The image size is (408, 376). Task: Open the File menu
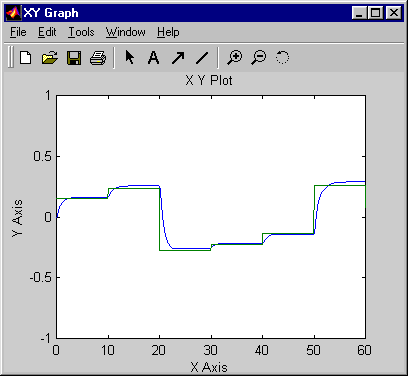[x=18, y=32]
